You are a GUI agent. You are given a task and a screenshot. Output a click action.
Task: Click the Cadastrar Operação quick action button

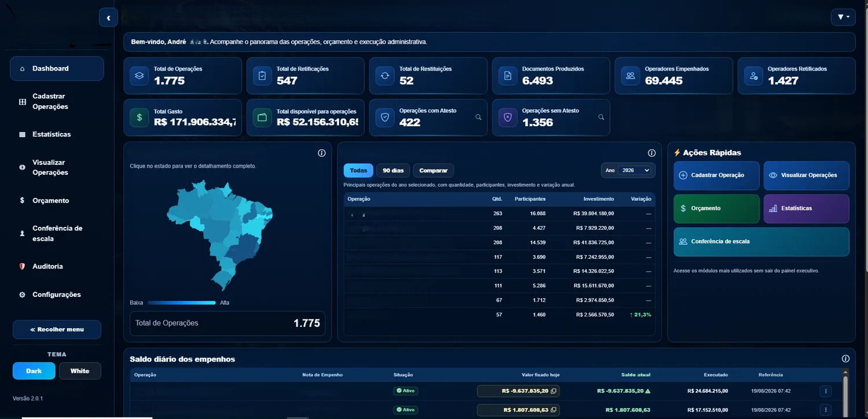coord(716,175)
